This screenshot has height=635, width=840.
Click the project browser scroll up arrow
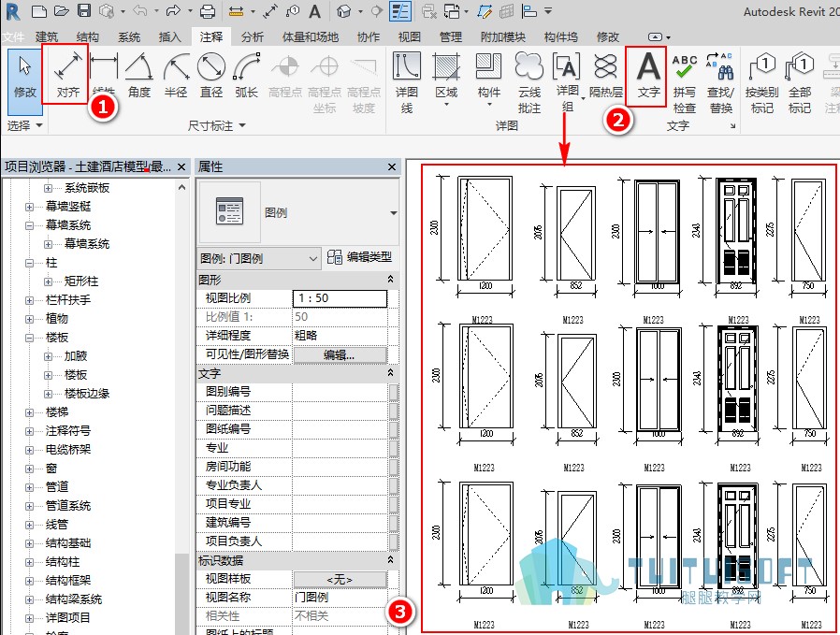[182, 187]
